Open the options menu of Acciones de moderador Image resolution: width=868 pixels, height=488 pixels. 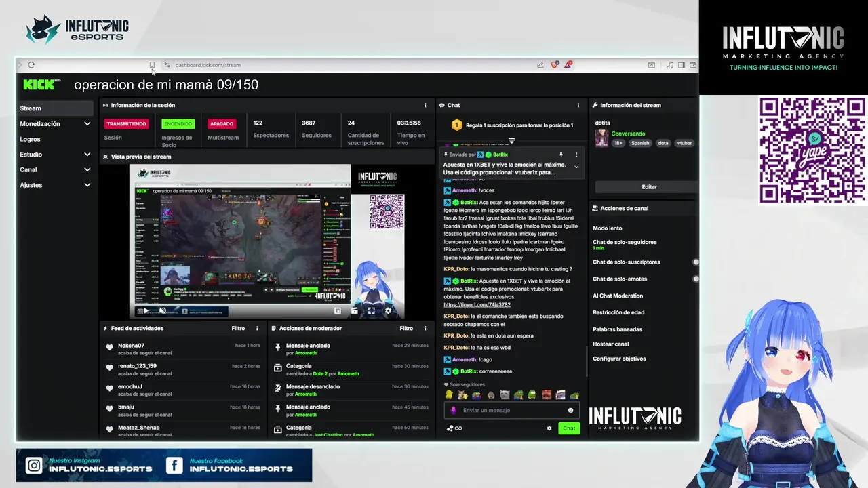click(x=425, y=328)
